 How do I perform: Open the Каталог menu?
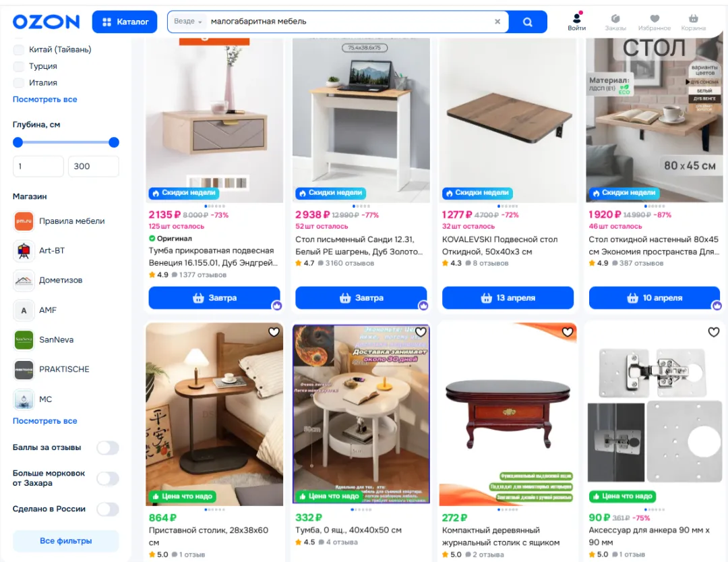[125, 22]
